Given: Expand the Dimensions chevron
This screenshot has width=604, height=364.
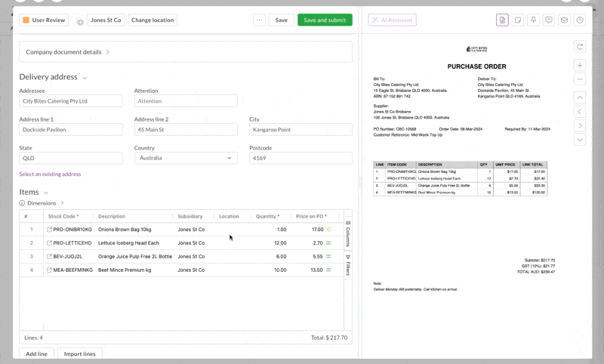Looking at the screenshot, I should point(62,203).
